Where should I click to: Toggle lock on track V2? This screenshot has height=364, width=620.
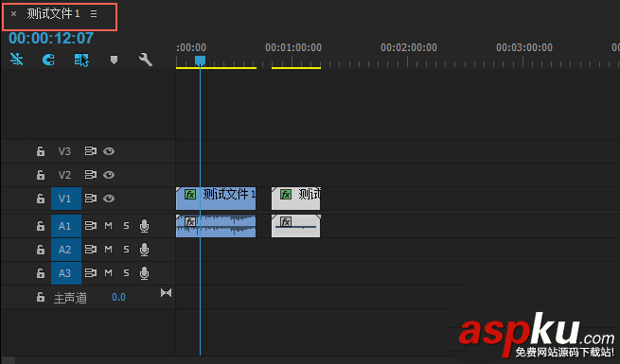(x=41, y=175)
